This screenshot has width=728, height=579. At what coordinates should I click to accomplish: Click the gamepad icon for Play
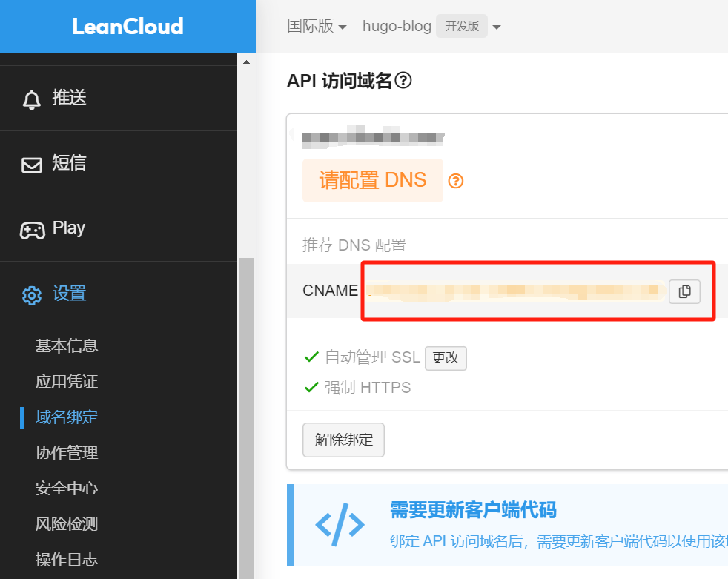tap(31, 230)
